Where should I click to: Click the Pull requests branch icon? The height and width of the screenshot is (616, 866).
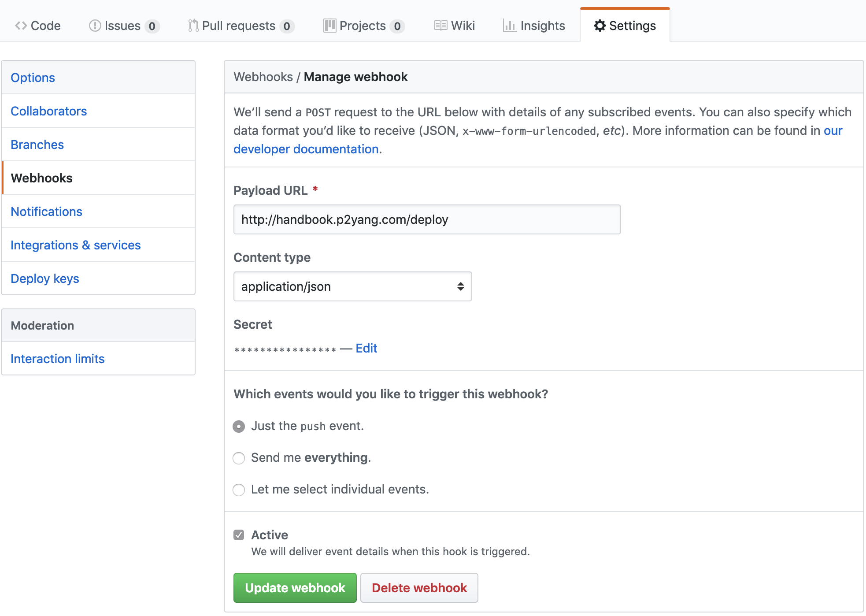tap(193, 26)
